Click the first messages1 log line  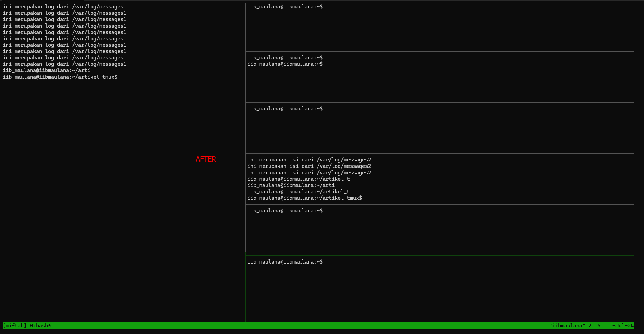(64, 7)
